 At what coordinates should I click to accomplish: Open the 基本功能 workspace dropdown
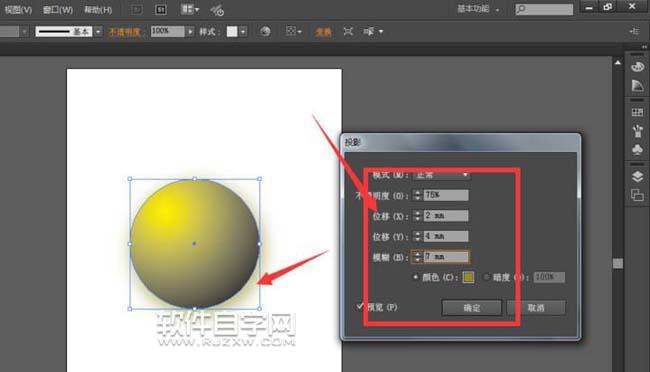(x=478, y=9)
